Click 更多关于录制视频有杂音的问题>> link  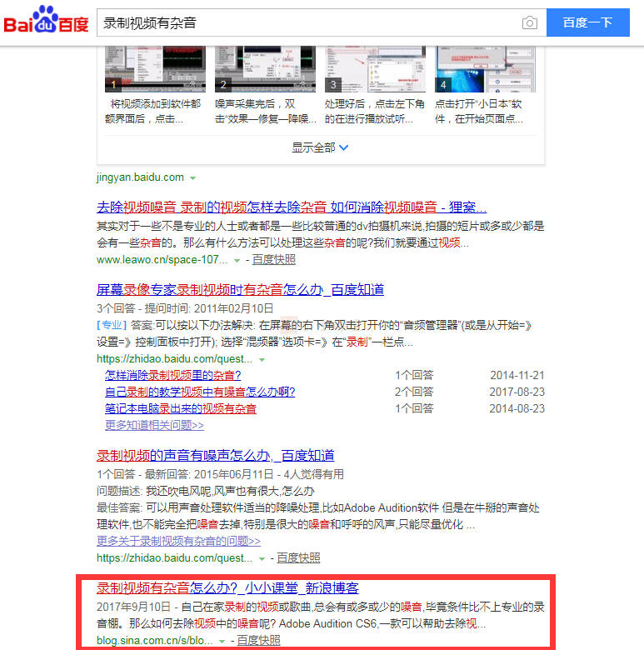tap(178, 541)
